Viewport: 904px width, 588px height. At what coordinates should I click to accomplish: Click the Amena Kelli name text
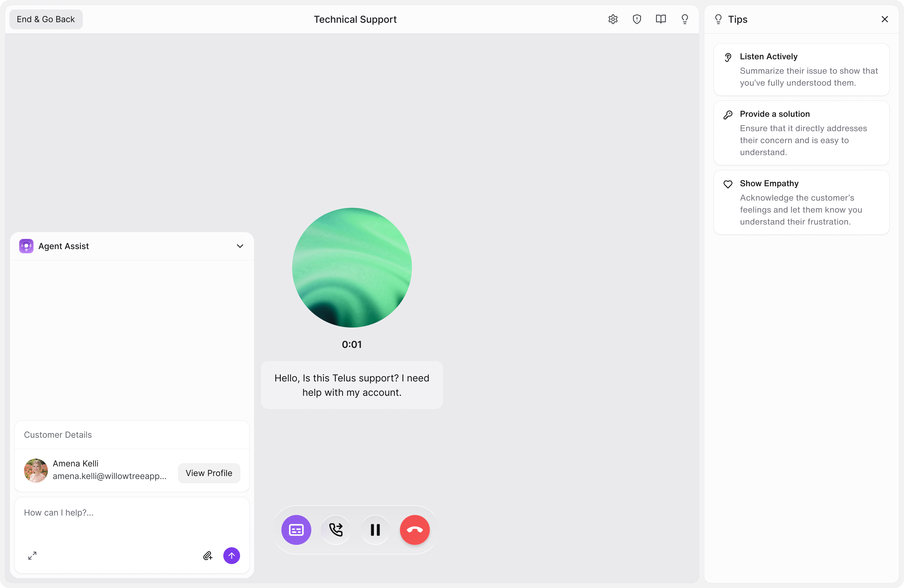point(75,463)
